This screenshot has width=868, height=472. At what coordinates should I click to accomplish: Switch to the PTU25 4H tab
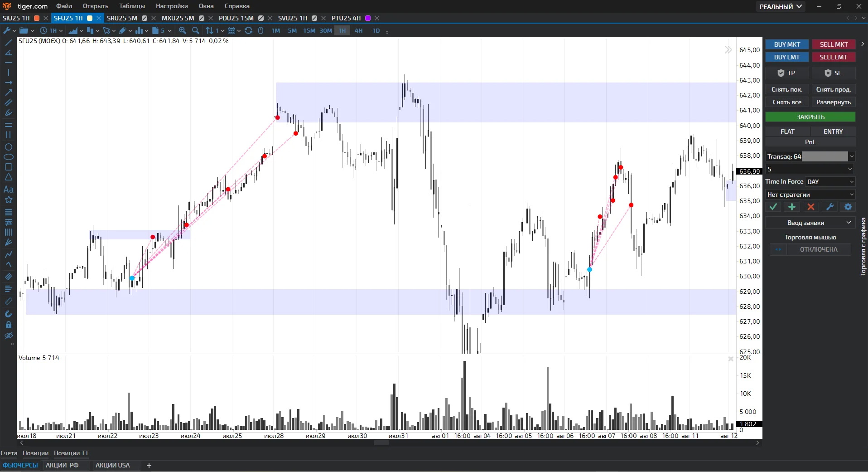tap(346, 18)
